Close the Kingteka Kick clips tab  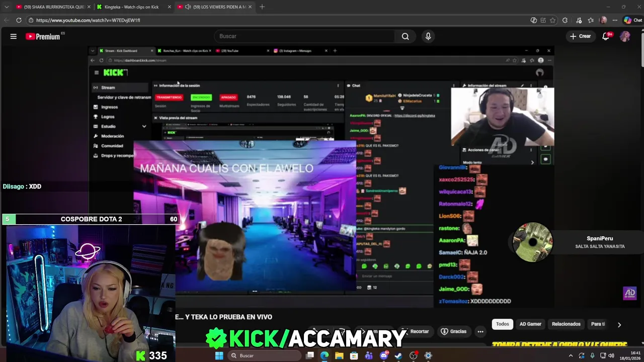point(169,7)
